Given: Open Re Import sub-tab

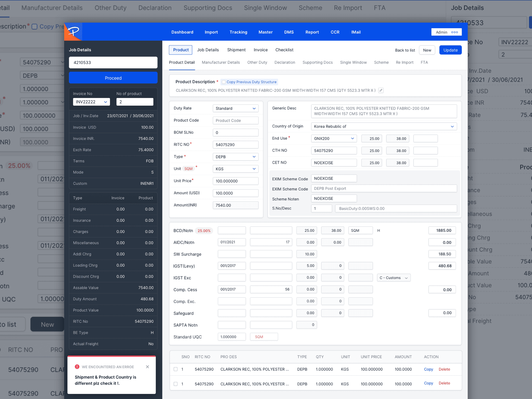Looking at the screenshot, I should click(405, 63).
